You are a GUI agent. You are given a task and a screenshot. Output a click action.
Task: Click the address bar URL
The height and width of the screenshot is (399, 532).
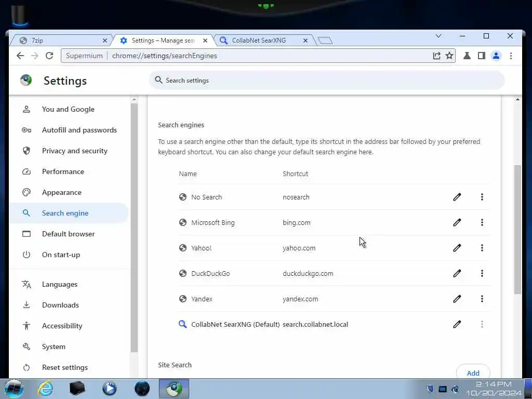(164, 56)
